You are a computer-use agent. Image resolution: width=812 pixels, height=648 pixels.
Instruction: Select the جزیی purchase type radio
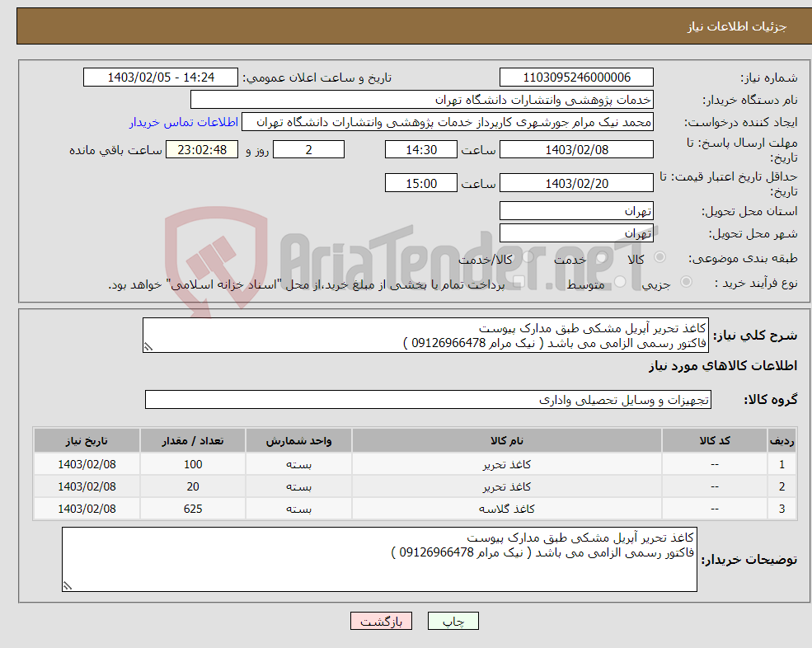click(686, 282)
